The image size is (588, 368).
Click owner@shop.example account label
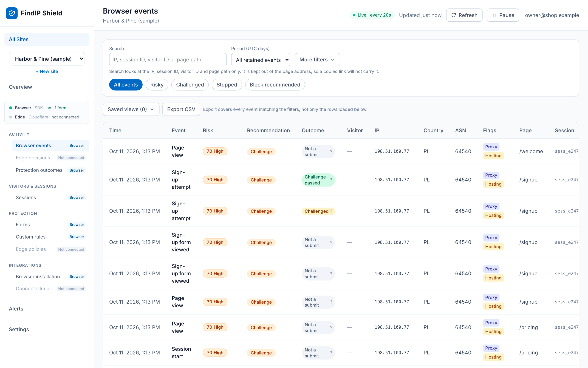552,15
